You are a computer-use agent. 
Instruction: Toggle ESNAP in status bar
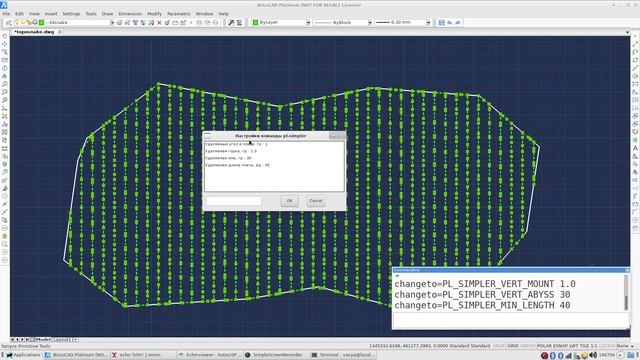(x=560, y=346)
